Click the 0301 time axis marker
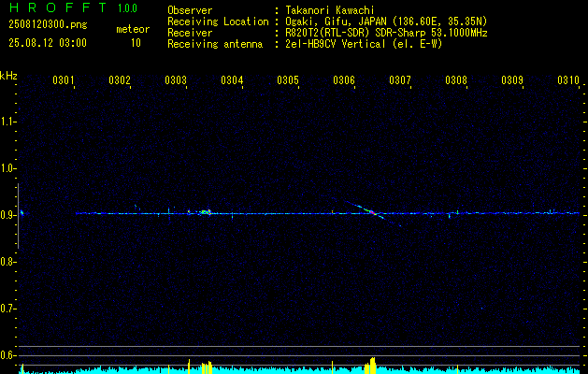The image size is (588, 374). pyautogui.click(x=63, y=79)
